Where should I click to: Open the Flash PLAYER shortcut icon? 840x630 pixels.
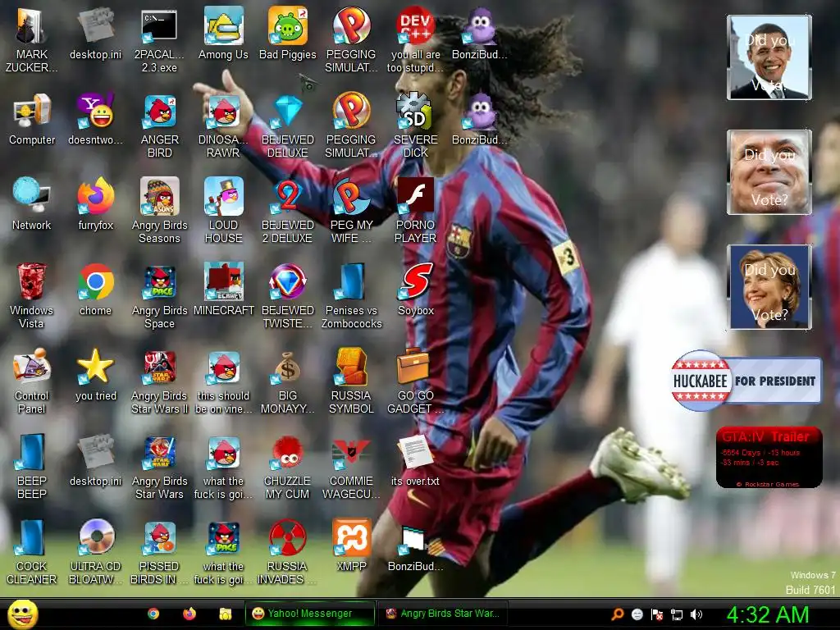415,210
